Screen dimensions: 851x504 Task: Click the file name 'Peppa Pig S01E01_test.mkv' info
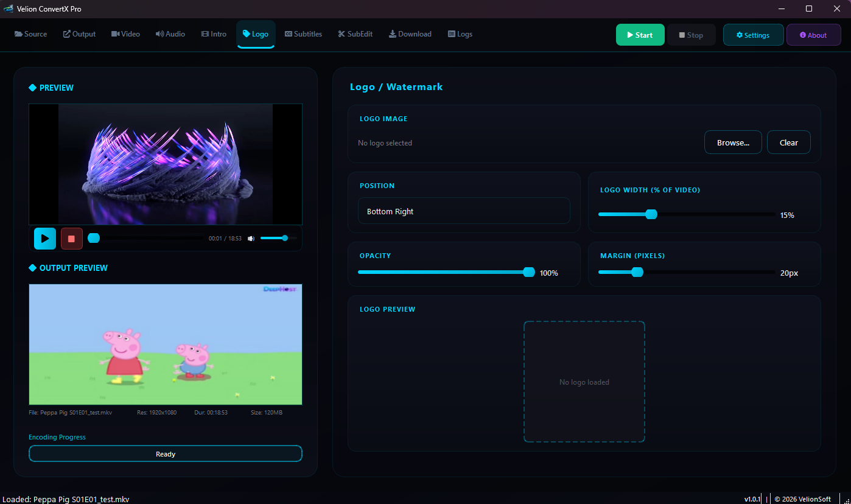click(x=71, y=413)
